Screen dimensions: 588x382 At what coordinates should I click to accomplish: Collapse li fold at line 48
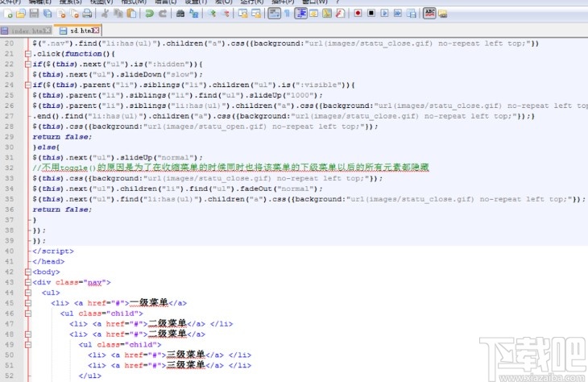pyautogui.click(x=27, y=334)
